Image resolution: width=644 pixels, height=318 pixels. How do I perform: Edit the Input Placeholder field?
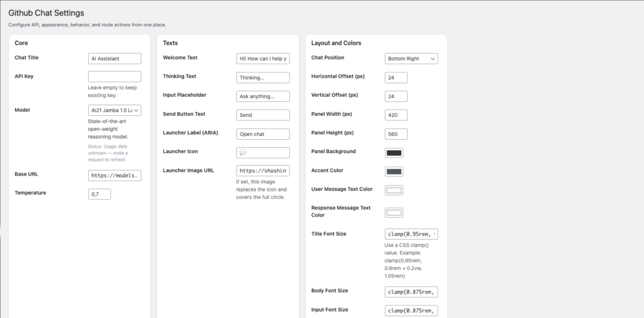point(263,96)
